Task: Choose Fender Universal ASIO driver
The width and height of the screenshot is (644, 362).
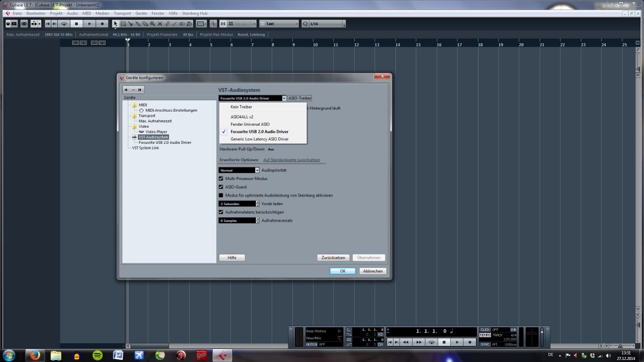Action: tap(263, 124)
